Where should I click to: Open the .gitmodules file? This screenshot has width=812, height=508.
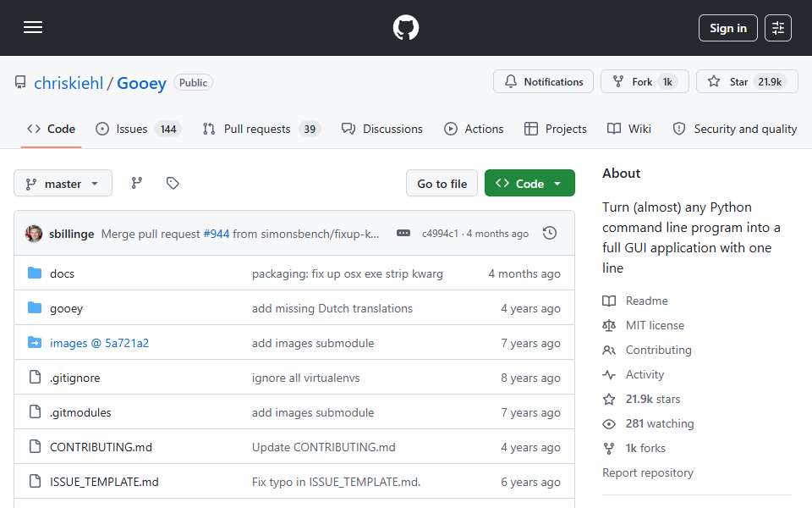click(x=80, y=412)
